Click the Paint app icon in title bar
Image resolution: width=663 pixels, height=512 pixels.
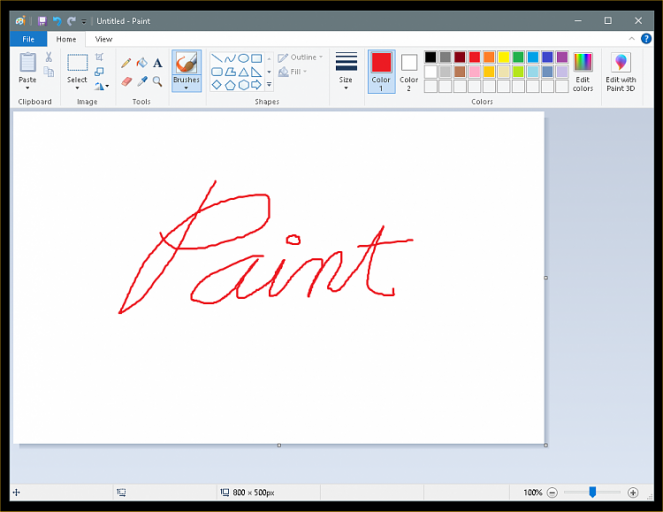click(20, 21)
